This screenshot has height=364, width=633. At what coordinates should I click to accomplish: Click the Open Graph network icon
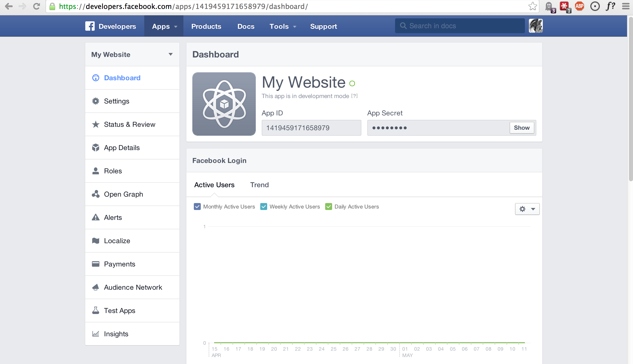[x=95, y=194]
